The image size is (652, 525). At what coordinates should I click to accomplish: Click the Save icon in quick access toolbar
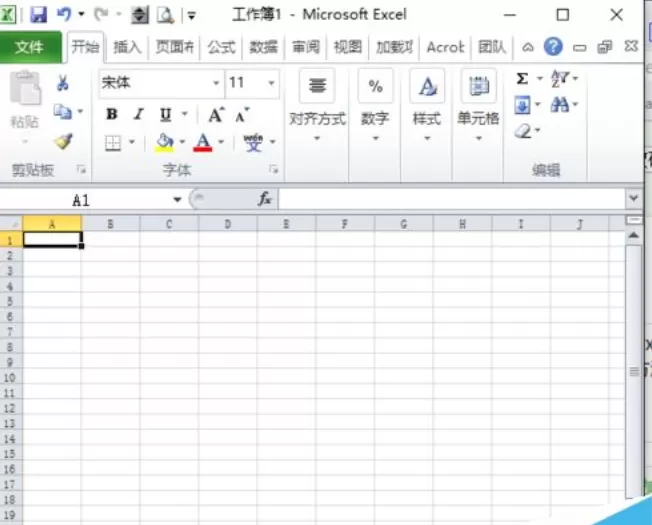(x=38, y=15)
